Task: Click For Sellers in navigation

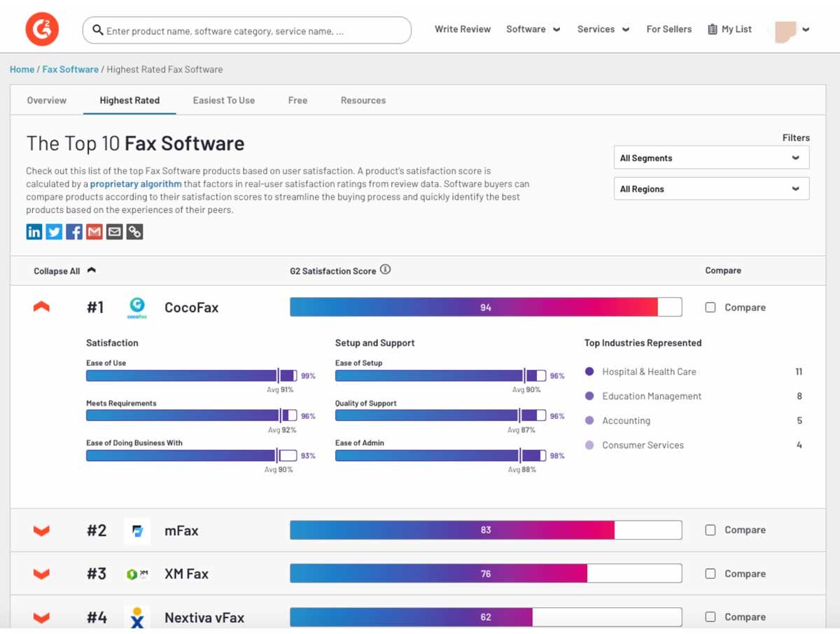Action: 669,29
